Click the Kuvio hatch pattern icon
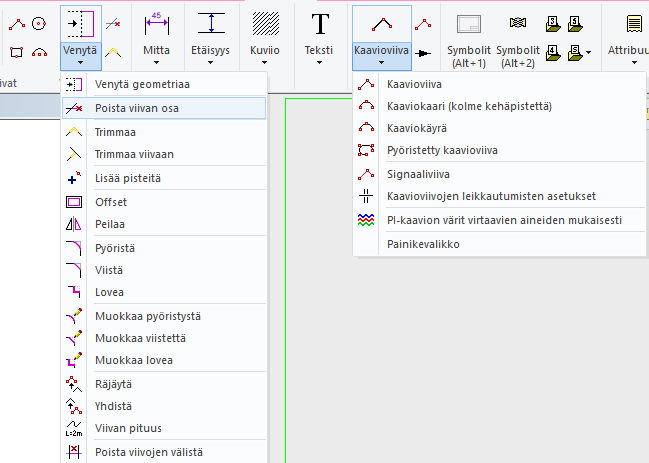The width and height of the screenshot is (649, 463). pos(265,24)
